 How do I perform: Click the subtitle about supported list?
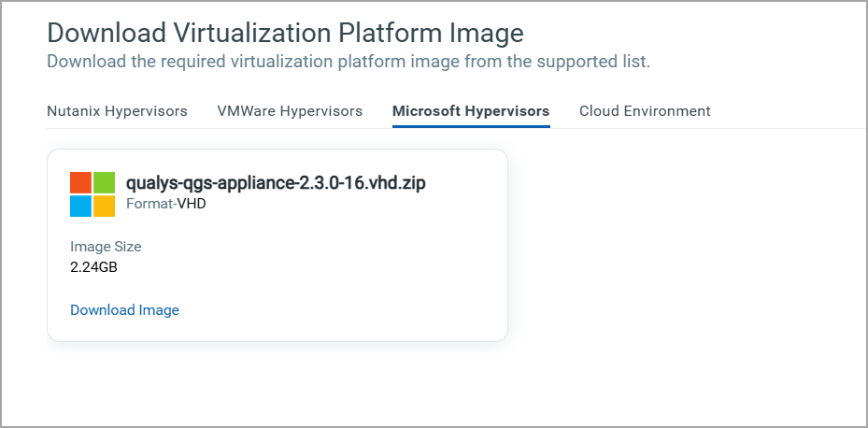[x=349, y=62]
